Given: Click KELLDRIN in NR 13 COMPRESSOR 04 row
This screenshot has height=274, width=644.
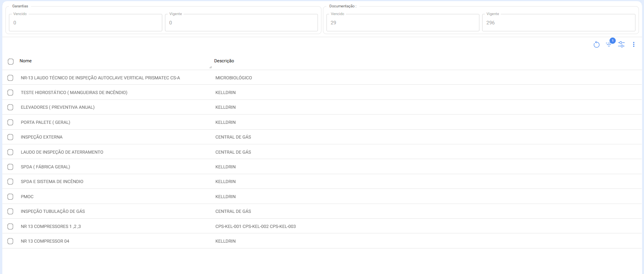Looking at the screenshot, I should [225, 241].
